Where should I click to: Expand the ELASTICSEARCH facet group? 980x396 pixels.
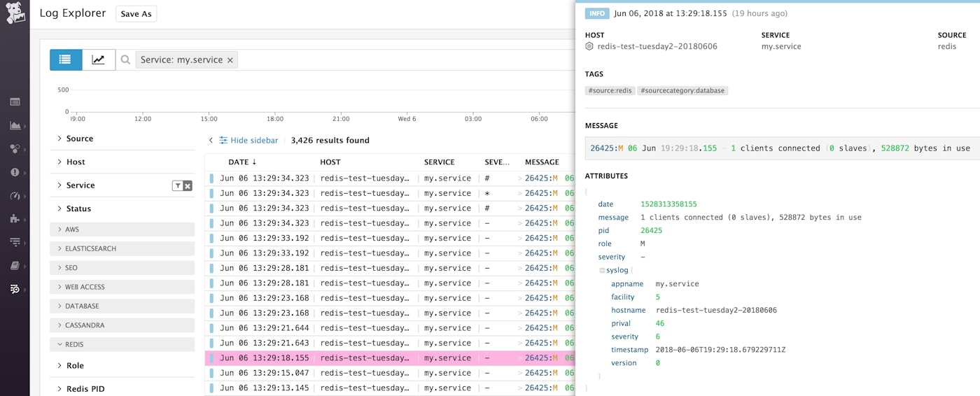coord(122,248)
